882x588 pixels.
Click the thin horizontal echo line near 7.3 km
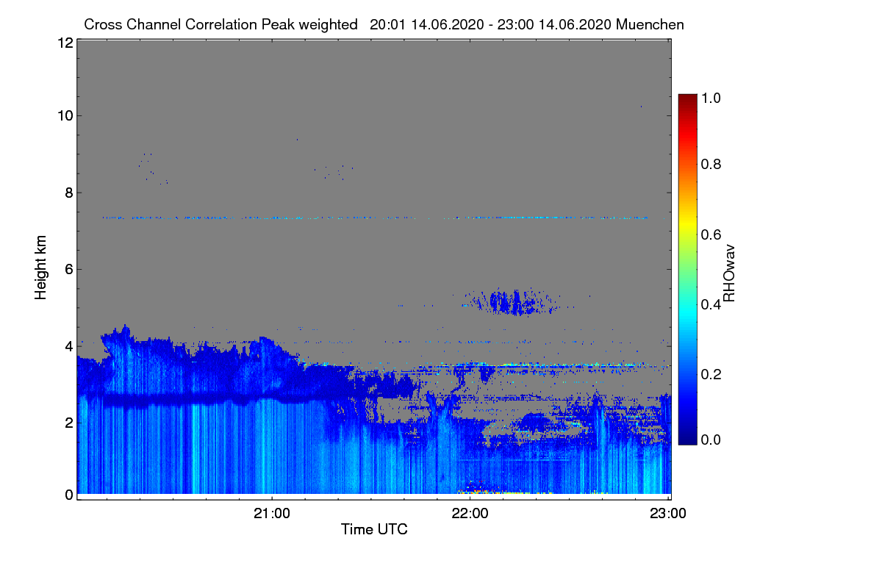(375, 218)
